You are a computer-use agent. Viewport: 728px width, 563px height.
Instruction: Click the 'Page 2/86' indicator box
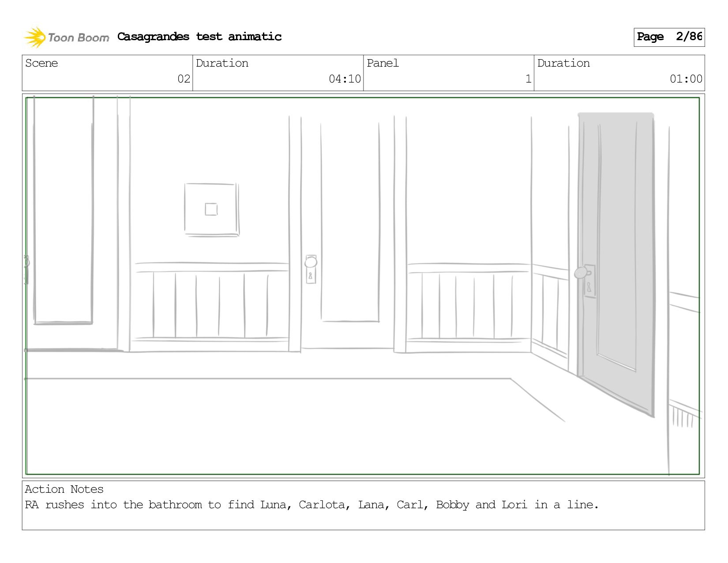tap(669, 37)
